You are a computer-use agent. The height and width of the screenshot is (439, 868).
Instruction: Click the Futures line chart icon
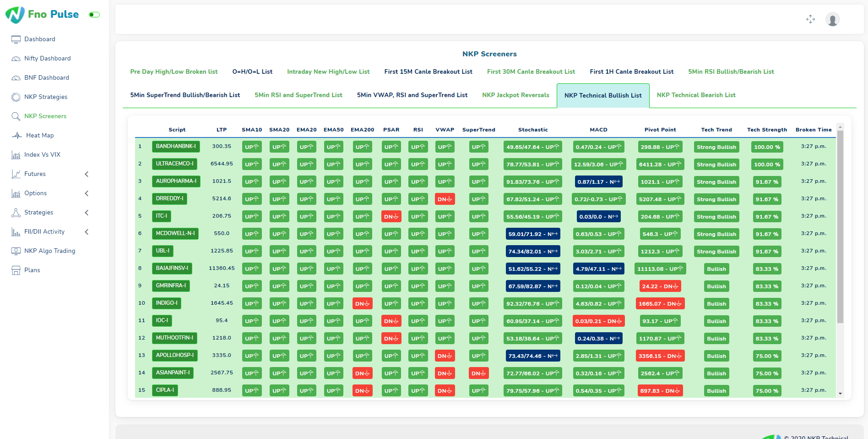(x=16, y=174)
